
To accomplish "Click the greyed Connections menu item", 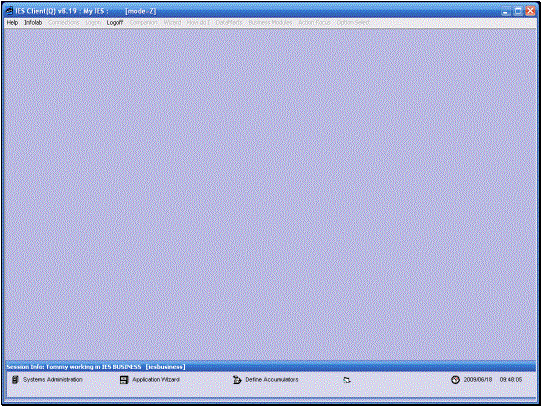I will (x=63, y=22).
